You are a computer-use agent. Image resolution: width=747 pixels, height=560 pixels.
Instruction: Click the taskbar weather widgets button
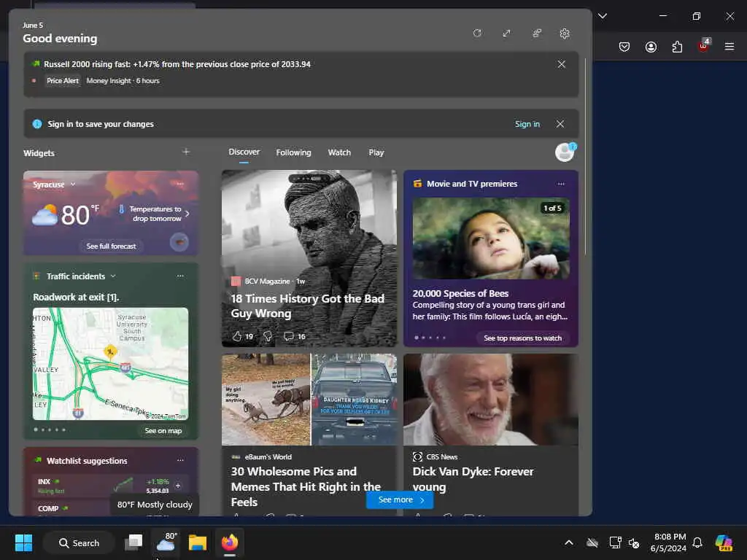[x=166, y=542]
